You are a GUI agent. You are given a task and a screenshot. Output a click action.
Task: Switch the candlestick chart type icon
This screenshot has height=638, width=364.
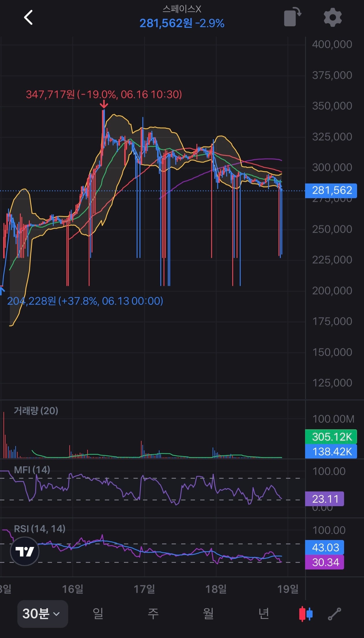click(306, 613)
